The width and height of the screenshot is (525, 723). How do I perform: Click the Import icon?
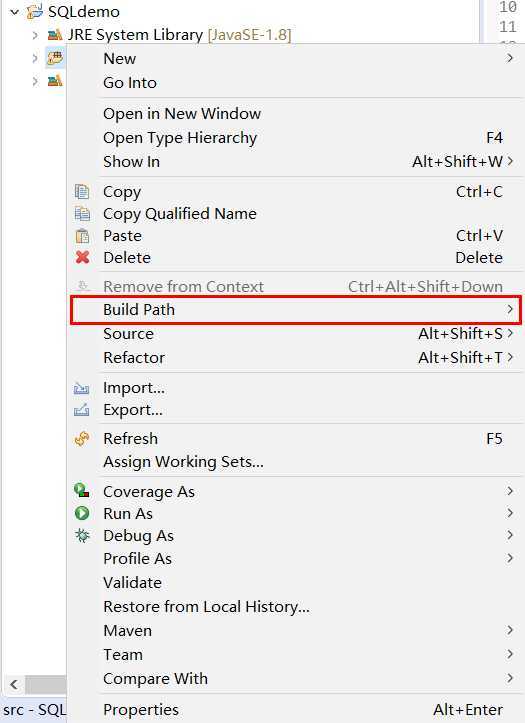tap(82, 388)
